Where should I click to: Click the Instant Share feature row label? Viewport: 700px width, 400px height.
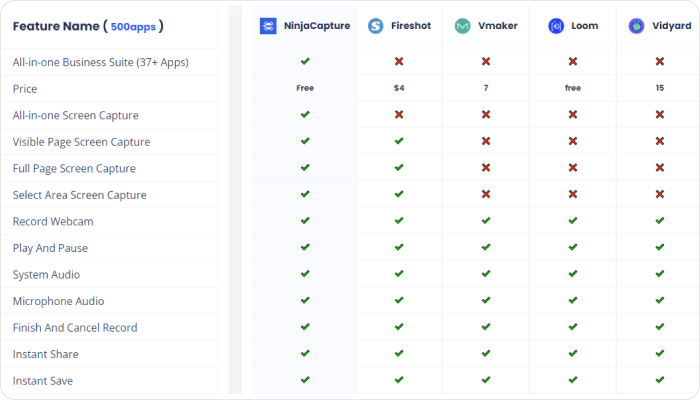coord(45,354)
